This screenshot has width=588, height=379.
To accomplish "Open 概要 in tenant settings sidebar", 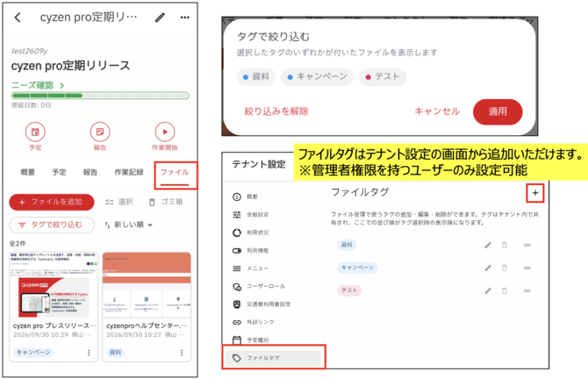I will coord(273,197).
